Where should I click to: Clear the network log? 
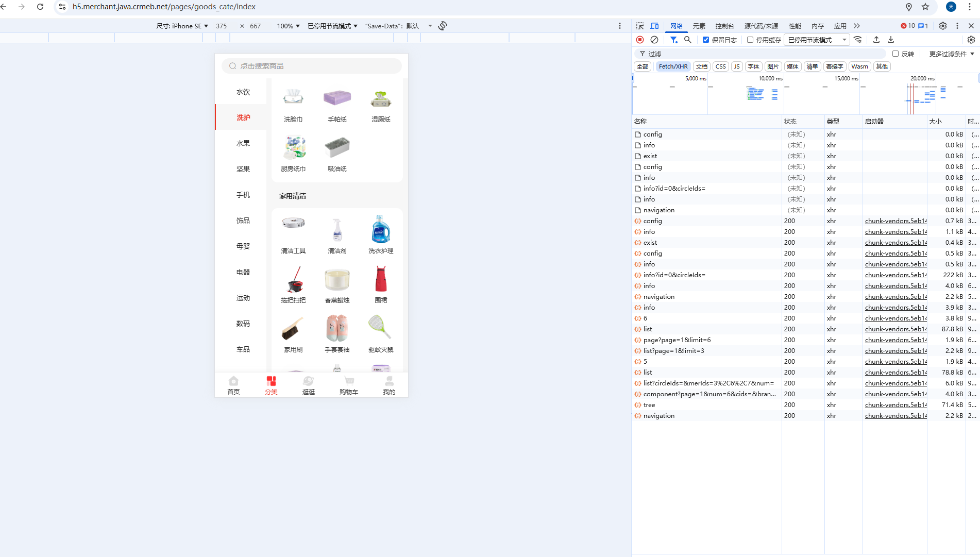click(654, 40)
